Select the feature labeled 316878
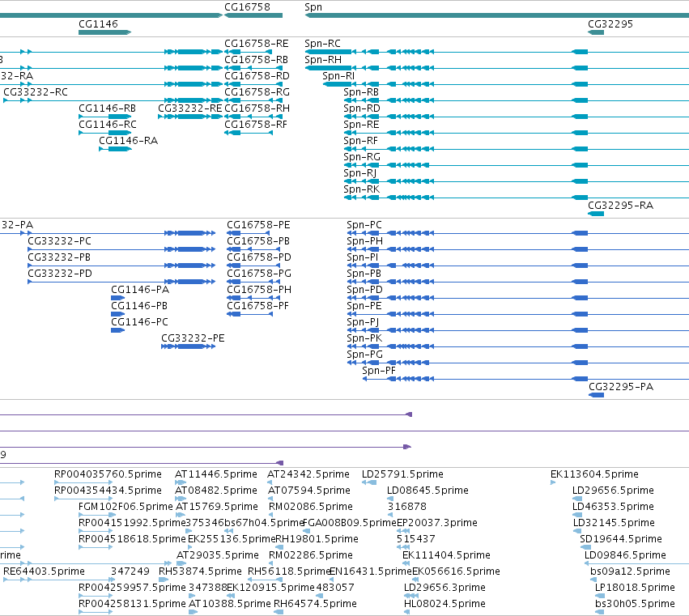689x616 pixels. pyautogui.click(x=407, y=507)
